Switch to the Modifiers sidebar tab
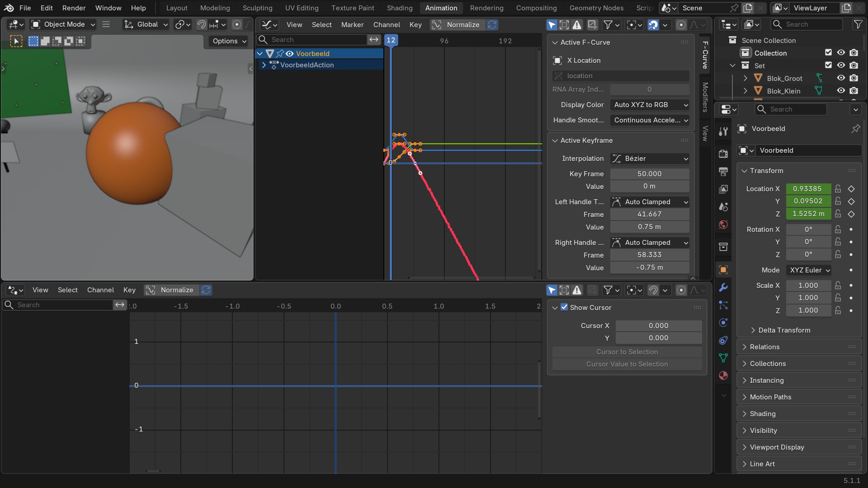 (705, 97)
